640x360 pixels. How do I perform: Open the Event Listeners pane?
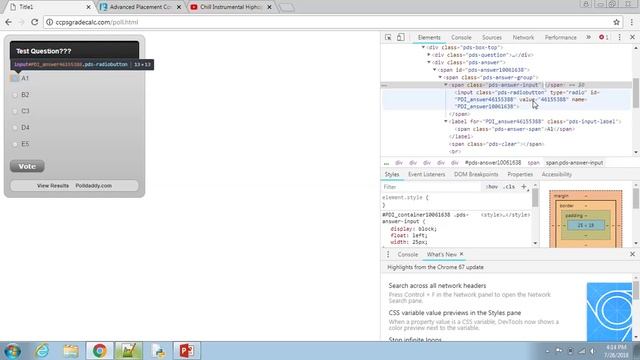427,174
